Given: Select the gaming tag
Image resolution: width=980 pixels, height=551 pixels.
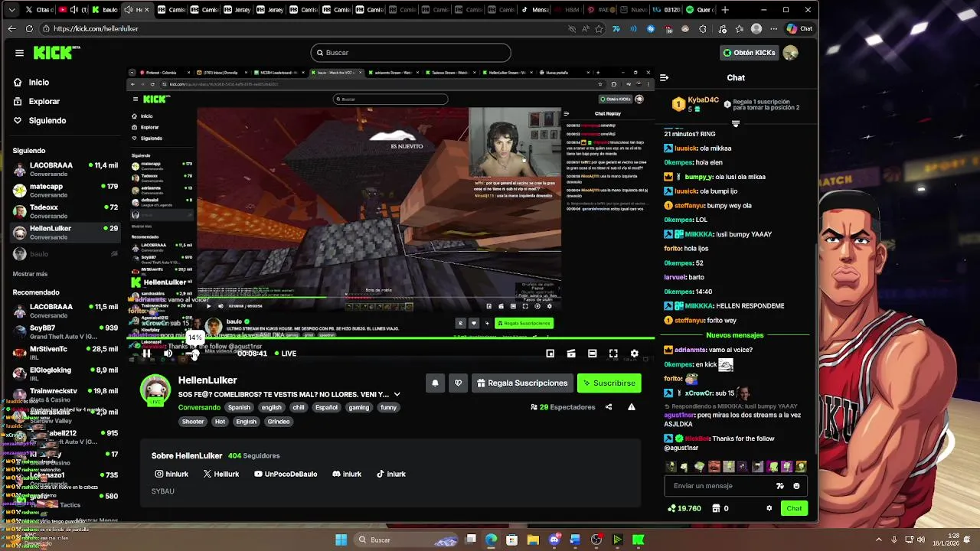Looking at the screenshot, I should pos(359,407).
